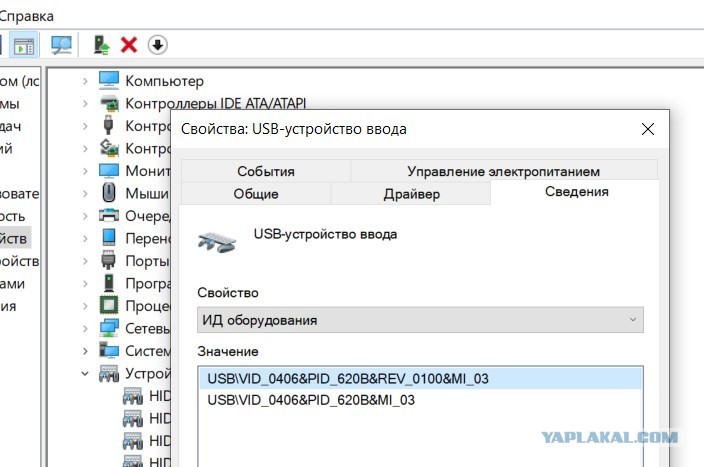Image resolution: width=704 pixels, height=467 pixels.
Task: Click the properties sheet toolbar icon
Action: click(x=24, y=45)
